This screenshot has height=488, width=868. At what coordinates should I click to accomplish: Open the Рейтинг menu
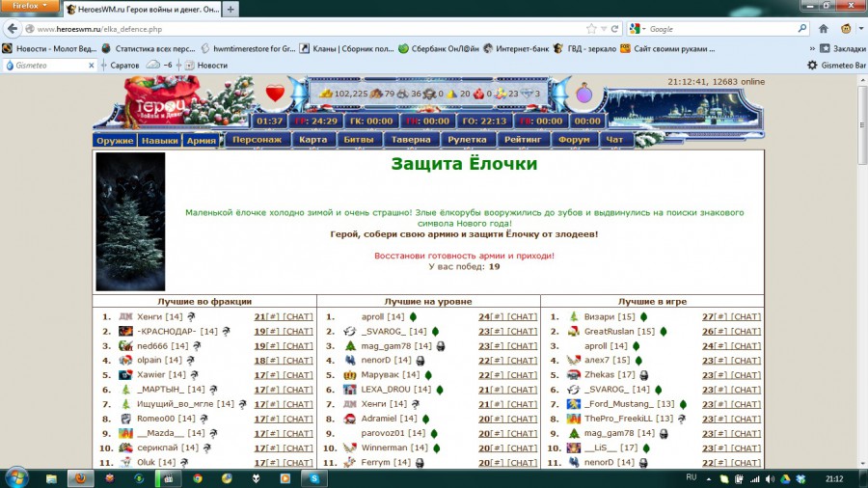523,140
